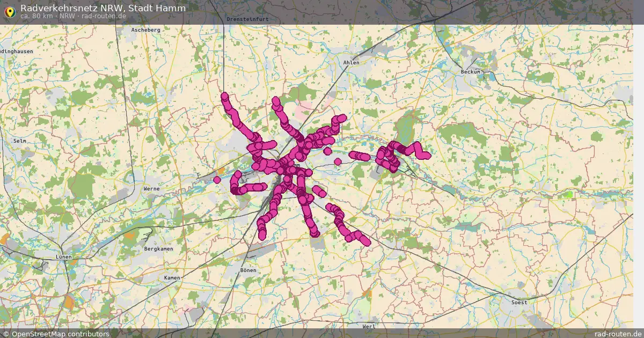This screenshot has width=644, height=338.
Task: Click the Bönen town label
Action: tap(248, 270)
